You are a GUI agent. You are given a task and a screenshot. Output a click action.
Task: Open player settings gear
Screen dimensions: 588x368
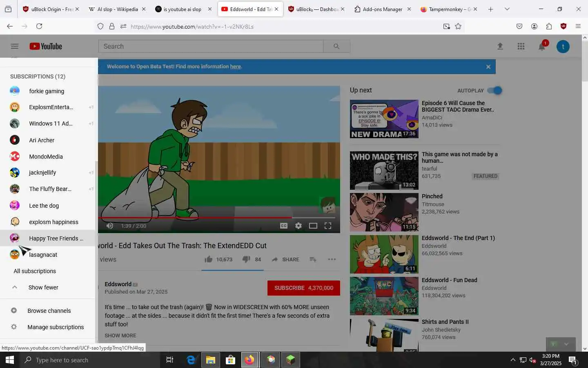click(x=298, y=226)
